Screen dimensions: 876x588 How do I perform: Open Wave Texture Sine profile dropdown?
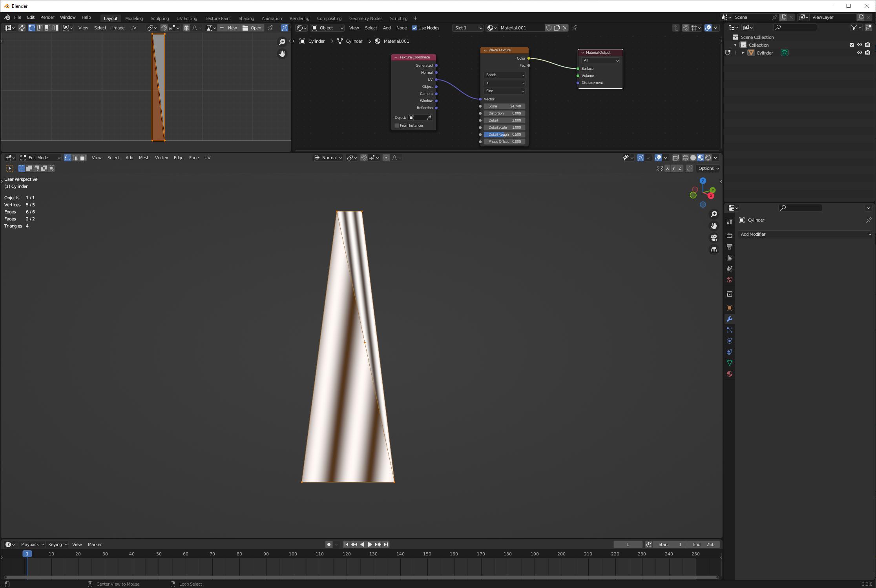(504, 91)
